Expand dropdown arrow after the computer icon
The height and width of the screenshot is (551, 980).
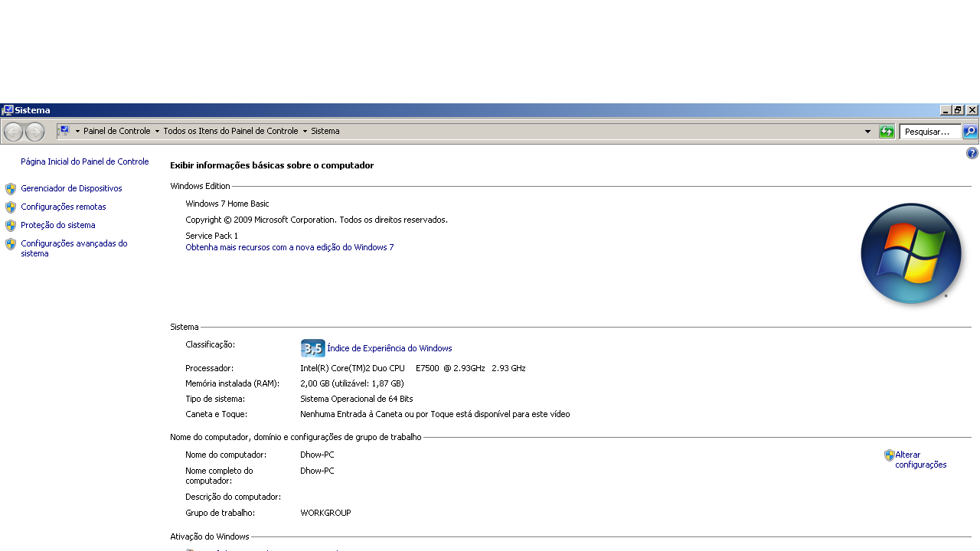(77, 132)
